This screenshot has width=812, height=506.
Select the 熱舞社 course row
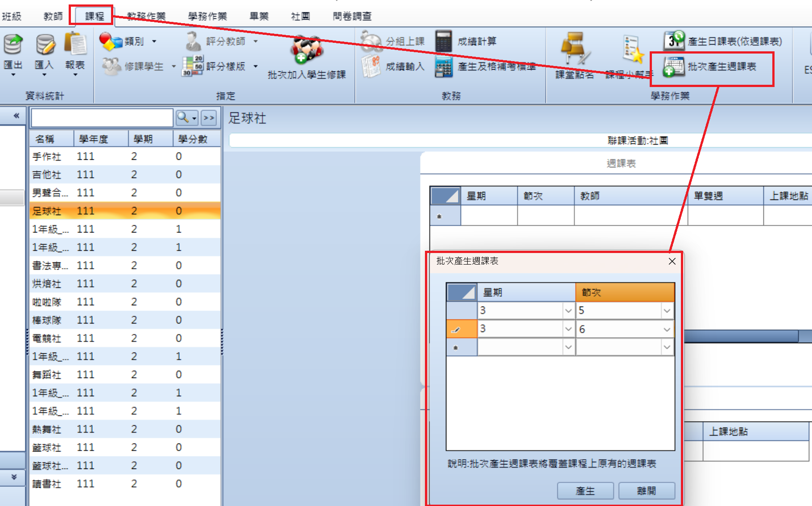[x=125, y=429]
